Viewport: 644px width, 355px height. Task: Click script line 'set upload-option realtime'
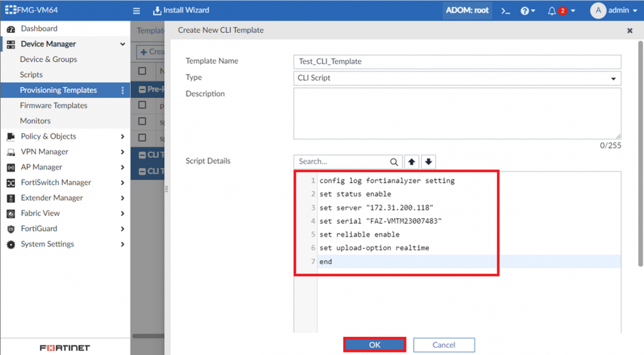coord(374,248)
